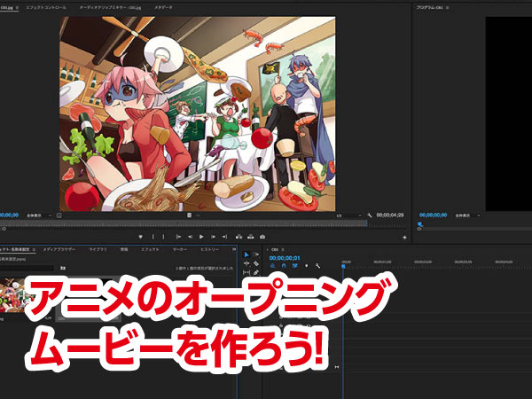The image size is (532, 399).
Task: Select the Track Select Forward tool
Action: click(x=256, y=254)
